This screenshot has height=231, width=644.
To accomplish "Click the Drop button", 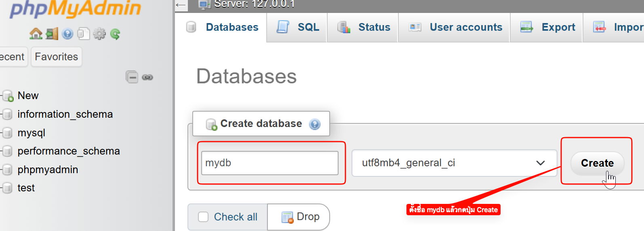I will click(300, 217).
